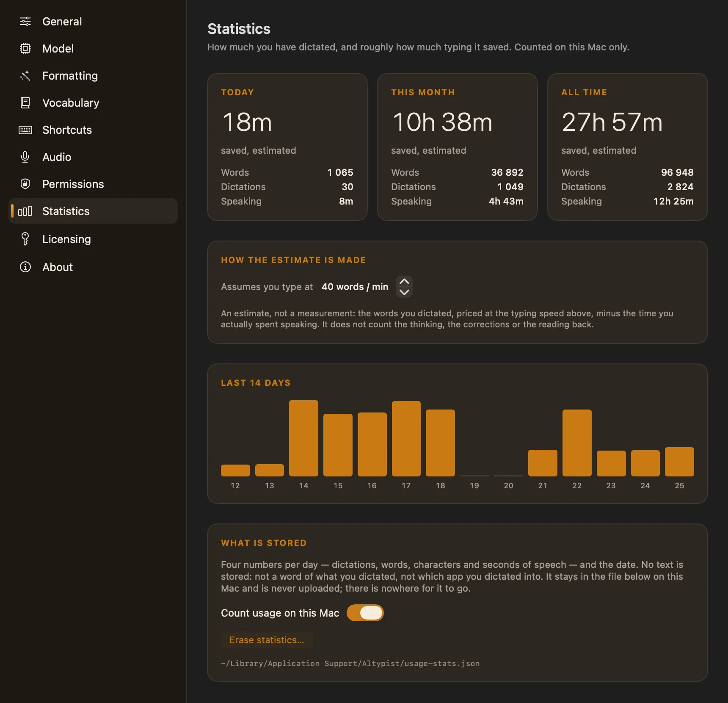
Task: Click All Time dictations count 2 824
Action: 680,187
